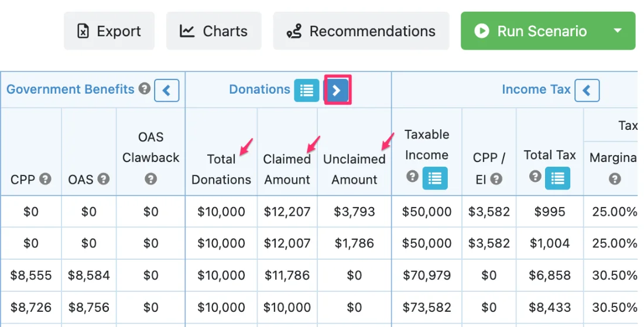This screenshot has width=644, height=327.
Task: Show help for Total Tax
Action: (x=535, y=177)
